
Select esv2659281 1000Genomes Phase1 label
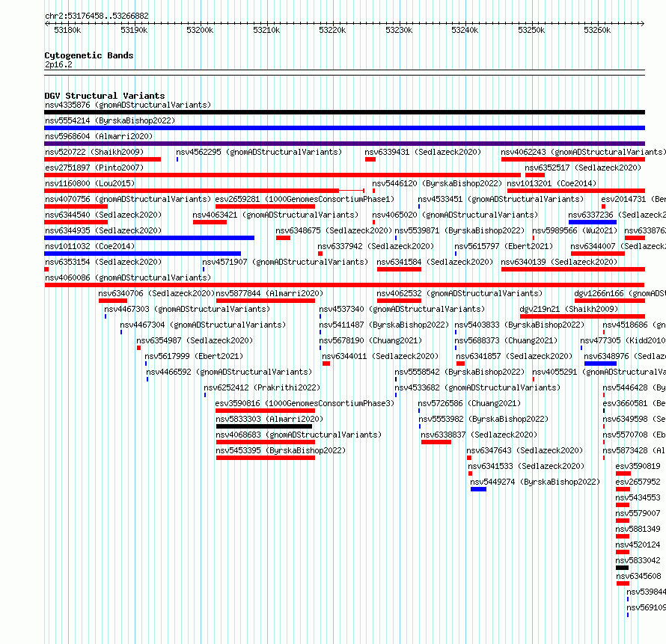click(x=305, y=199)
